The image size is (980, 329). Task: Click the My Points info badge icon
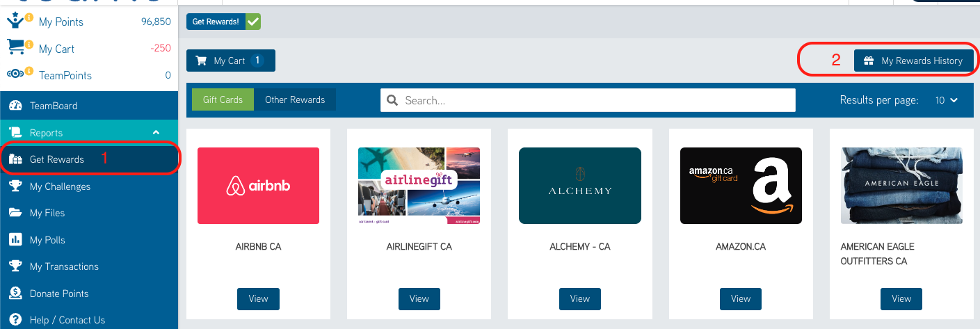click(29, 17)
